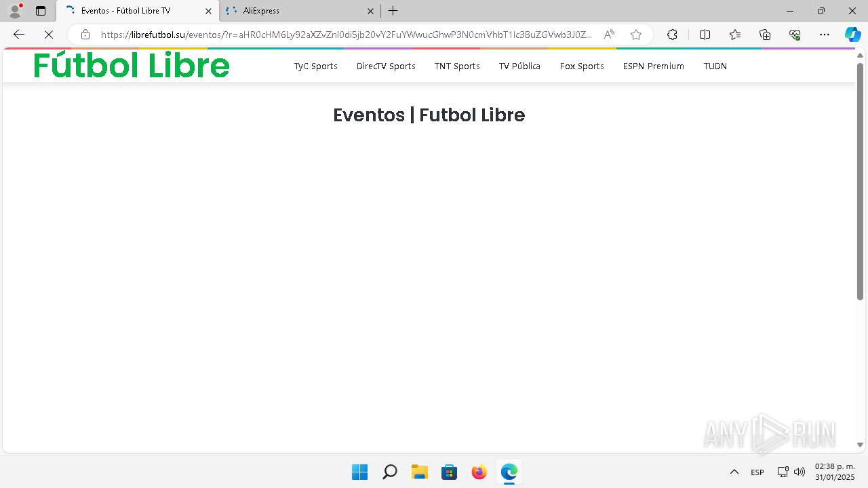View site information lock icon
Viewport: 868px width, 488px height.
pos(85,35)
